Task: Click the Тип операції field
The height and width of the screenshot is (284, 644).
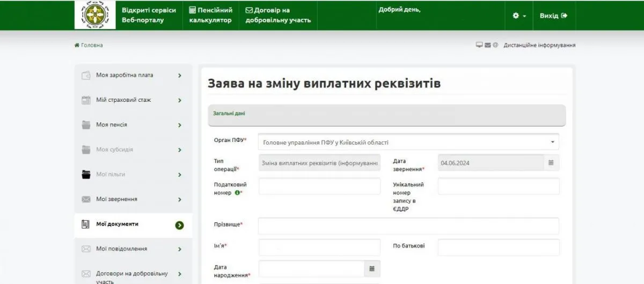Action: point(320,162)
